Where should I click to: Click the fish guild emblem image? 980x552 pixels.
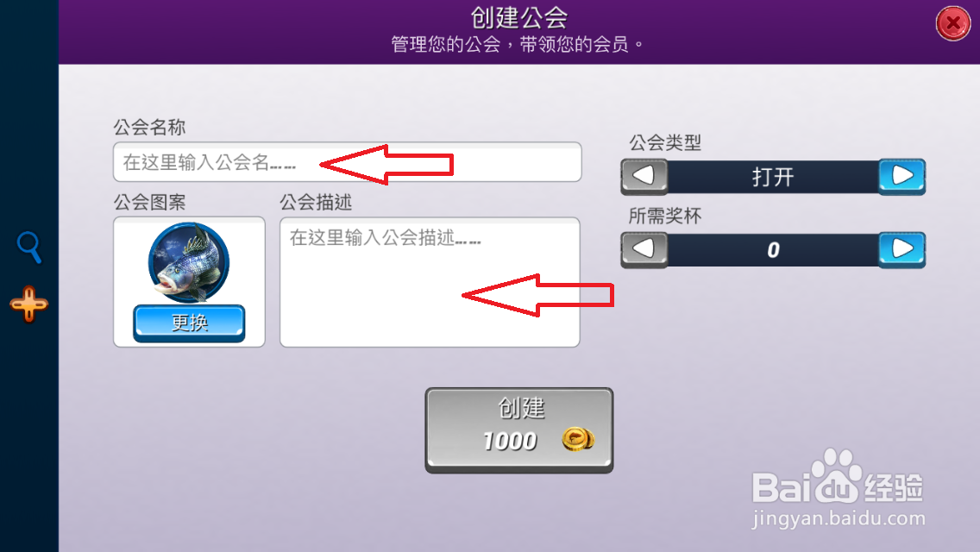(189, 262)
